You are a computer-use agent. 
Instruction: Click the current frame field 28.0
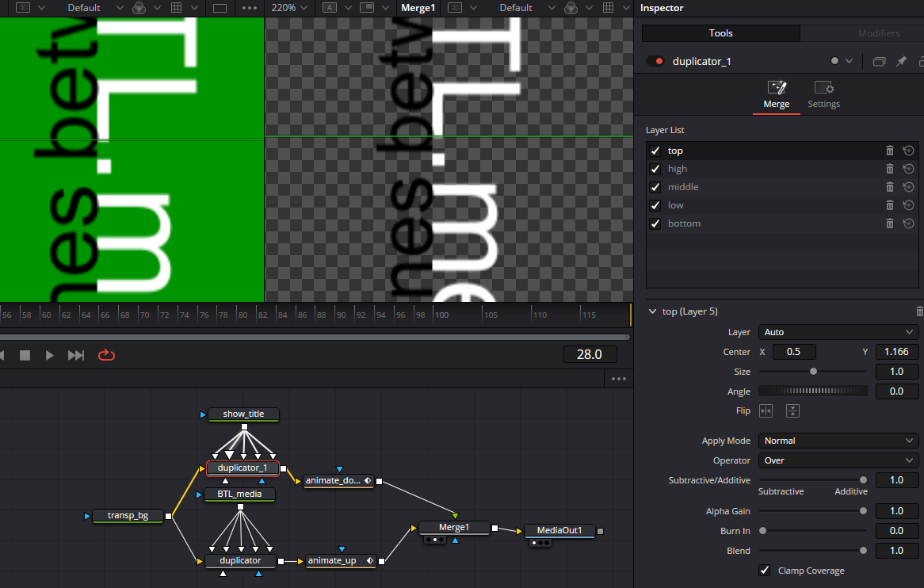[590, 354]
